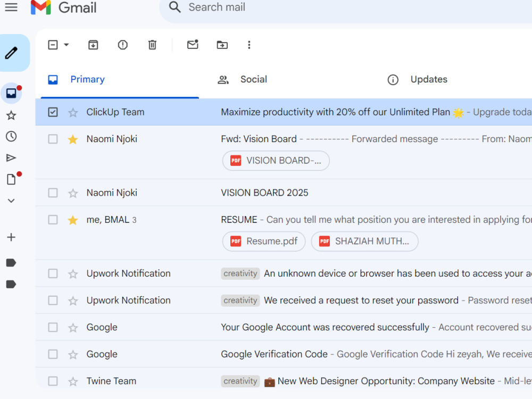The width and height of the screenshot is (532, 399).
Task: Select the Twine Team email checkbox
Action: coord(53,381)
